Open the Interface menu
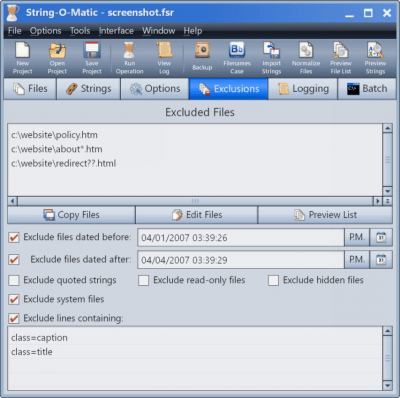Screen dimensions: 400x398 tap(116, 31)
